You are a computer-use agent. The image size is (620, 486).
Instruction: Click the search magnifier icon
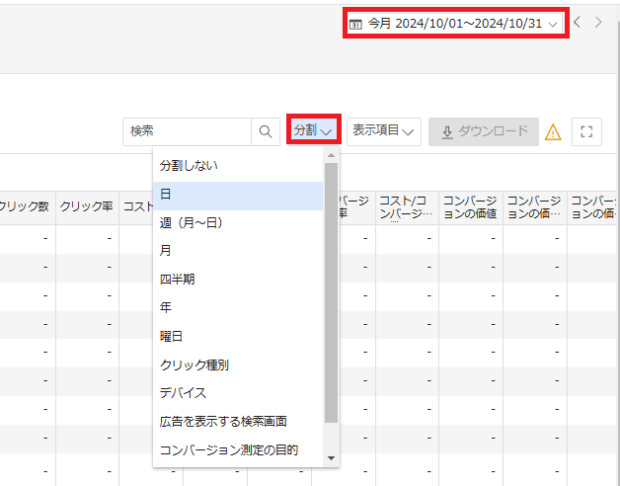(265, 131)
